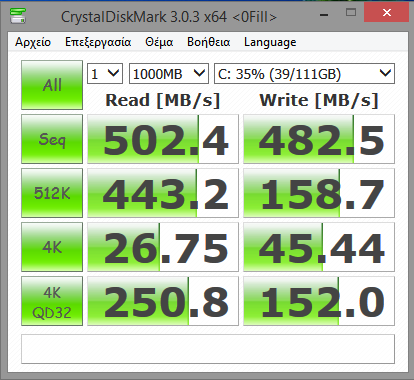Select the 512K read result 443.2
This screenshot has width=414, height=380.
[163, 193]
